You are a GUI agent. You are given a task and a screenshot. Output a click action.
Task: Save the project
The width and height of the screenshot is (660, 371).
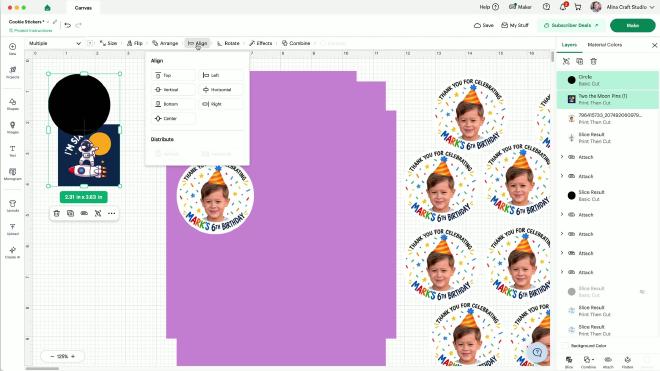484,25
